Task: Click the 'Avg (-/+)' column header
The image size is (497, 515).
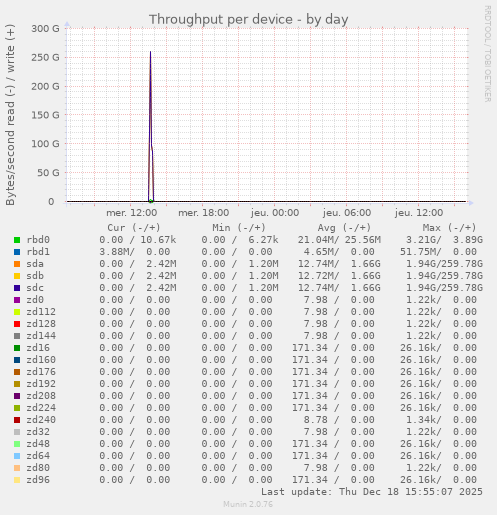Action: (x=344, y=228)
